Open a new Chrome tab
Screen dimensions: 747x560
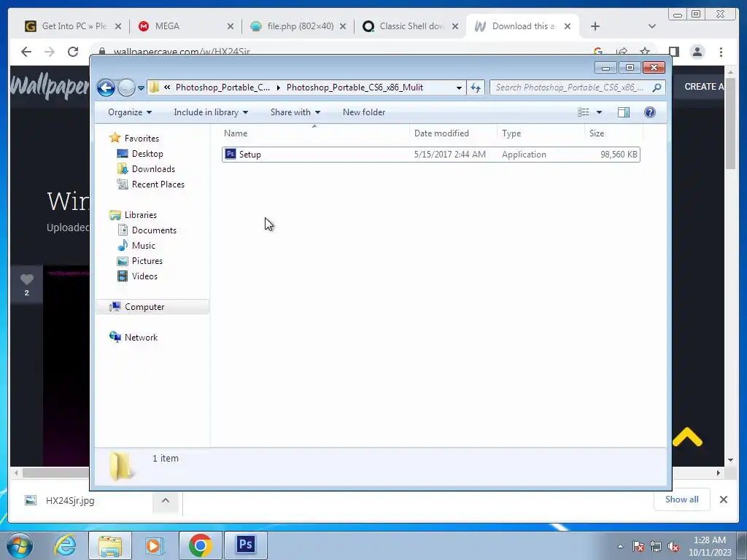click(595, 27)
